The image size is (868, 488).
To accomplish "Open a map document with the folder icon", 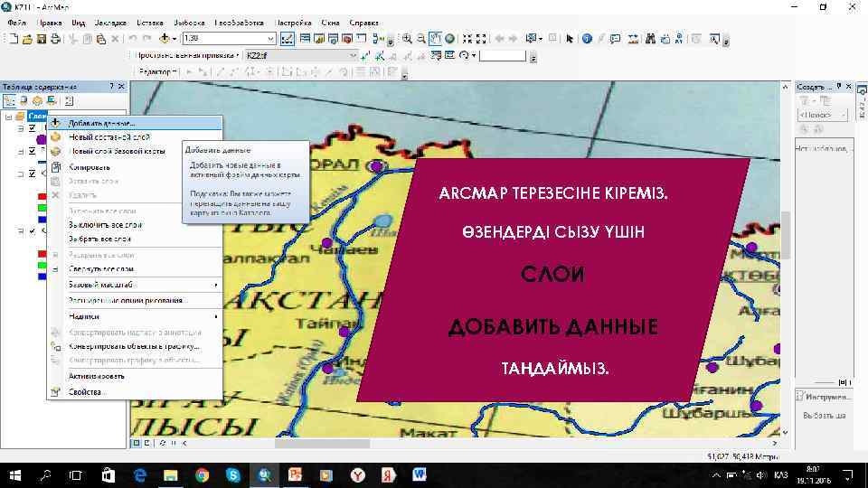I will (x=27, y=39).
